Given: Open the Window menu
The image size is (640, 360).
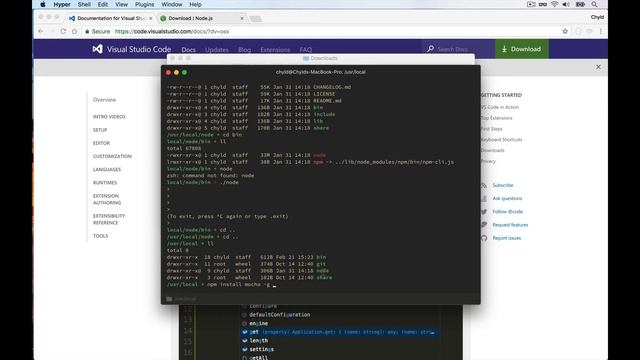Looking at the screenshot, I should [172, 4].
